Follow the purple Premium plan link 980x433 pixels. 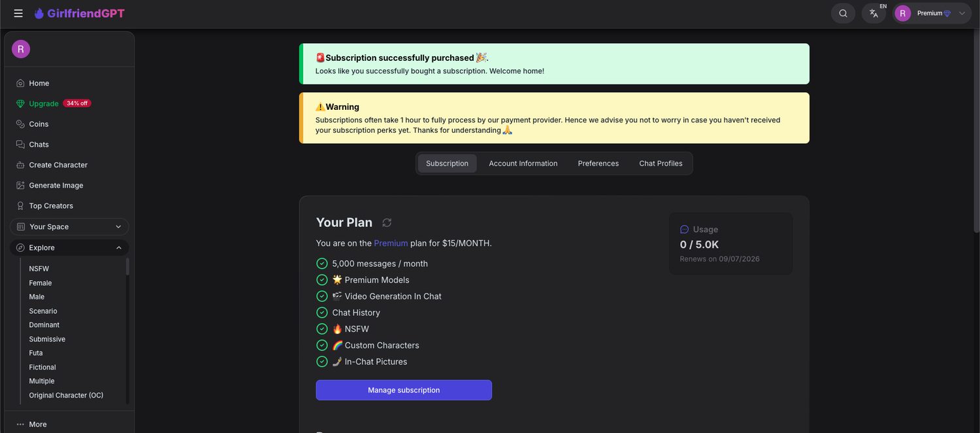(391, 243)
